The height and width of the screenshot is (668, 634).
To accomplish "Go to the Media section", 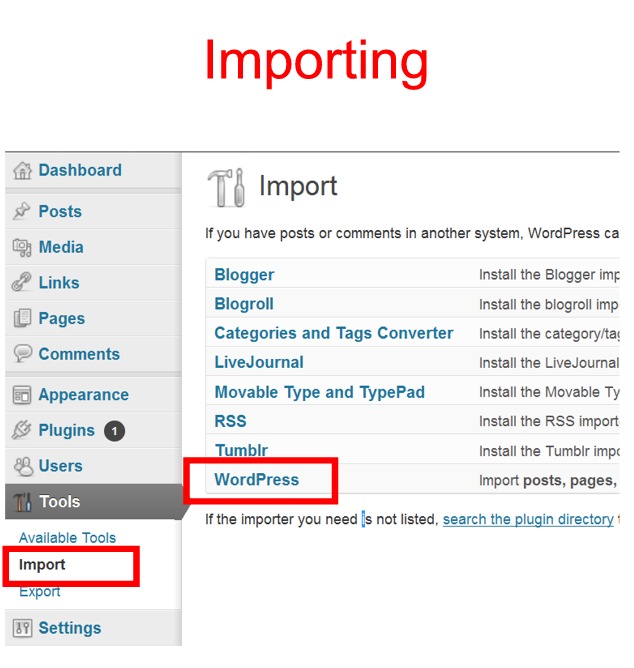I will click(x=61, y=247).
